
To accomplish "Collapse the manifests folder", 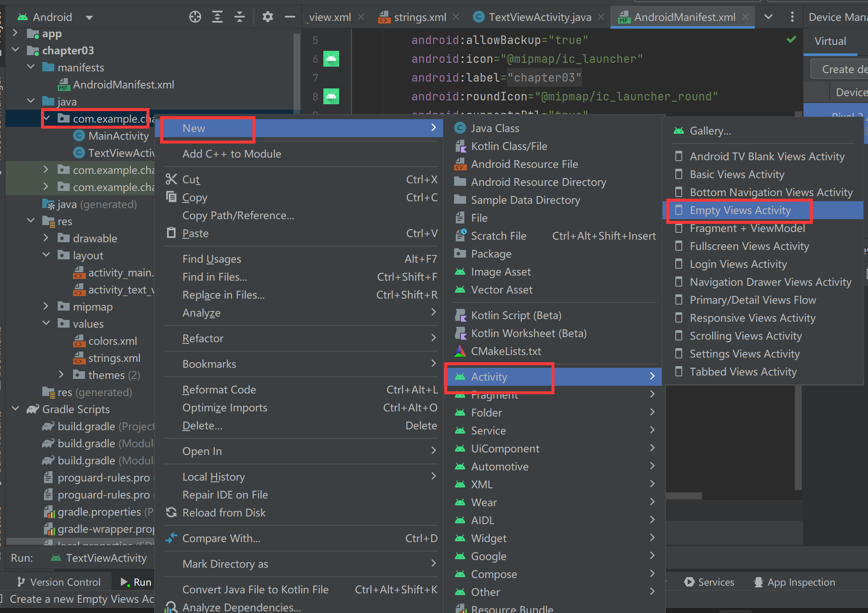I will tap(31, 67).
